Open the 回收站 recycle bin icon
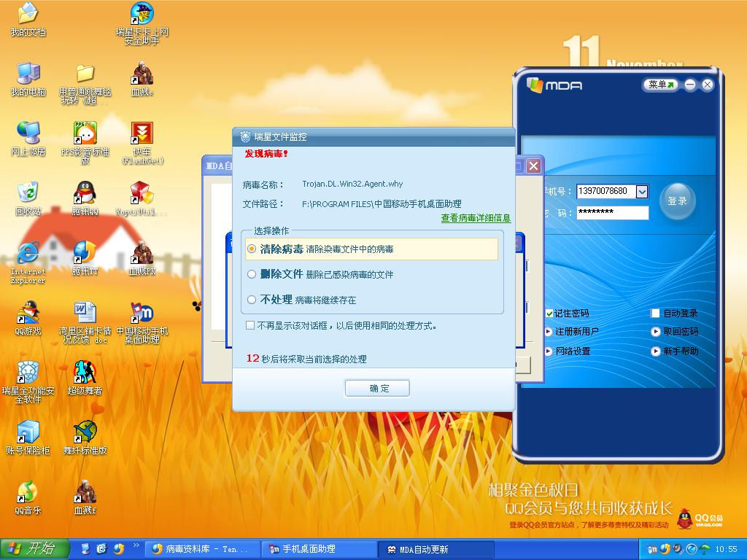This screenshot has width=747, height=560. 28,198
